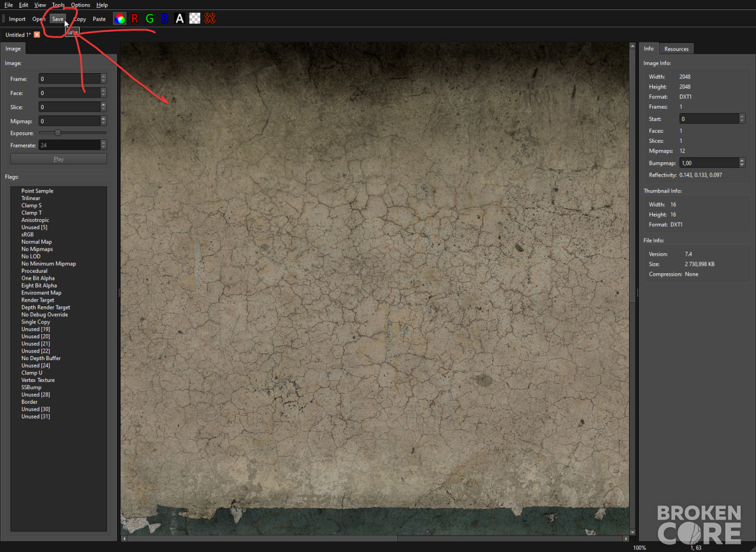The height and width of the screenshot is (552, 756).
Task: Click the Slice spinner arrows
Action: pyautogui.click(x=103, y=107)
